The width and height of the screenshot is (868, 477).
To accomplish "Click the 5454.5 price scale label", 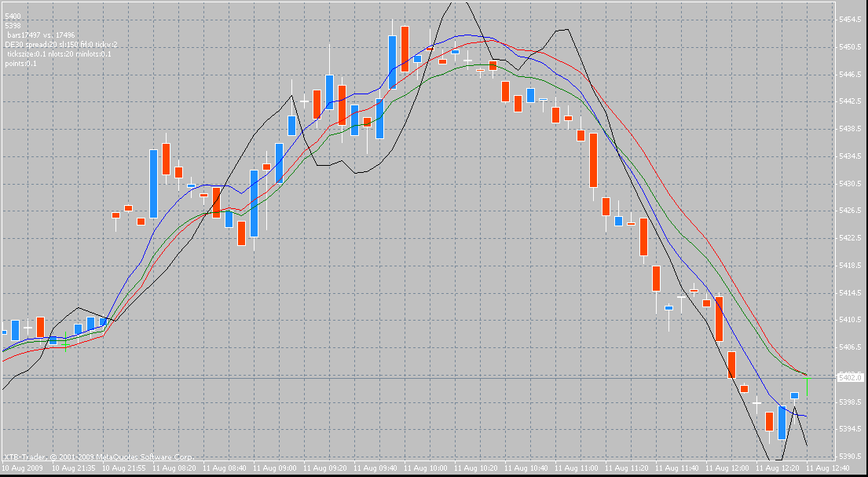I will click(x=849, y=20).
